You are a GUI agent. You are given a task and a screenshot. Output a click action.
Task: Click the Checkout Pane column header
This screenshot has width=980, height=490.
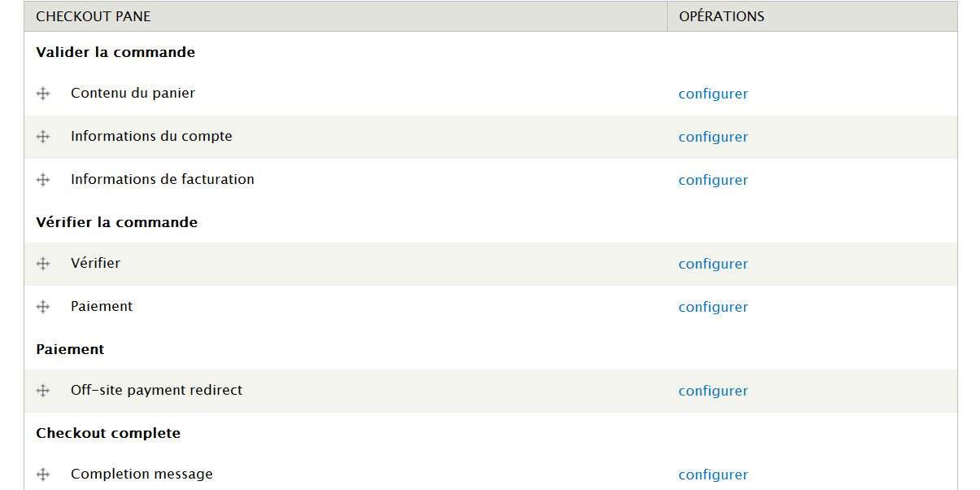(94, 16)
